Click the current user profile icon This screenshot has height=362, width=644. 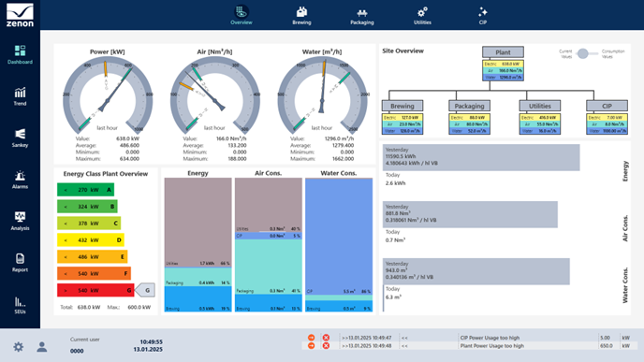[x=42, y=347]
